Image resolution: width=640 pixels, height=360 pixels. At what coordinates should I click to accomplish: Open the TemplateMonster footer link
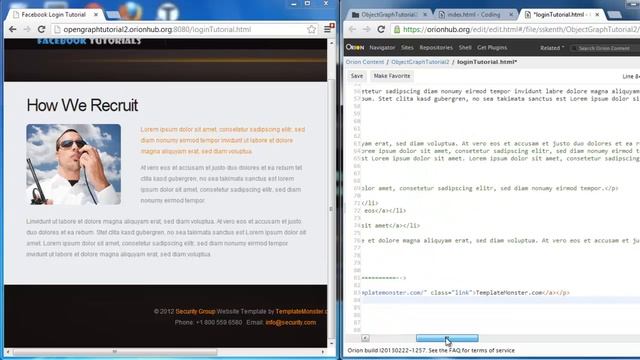(301, 311)
